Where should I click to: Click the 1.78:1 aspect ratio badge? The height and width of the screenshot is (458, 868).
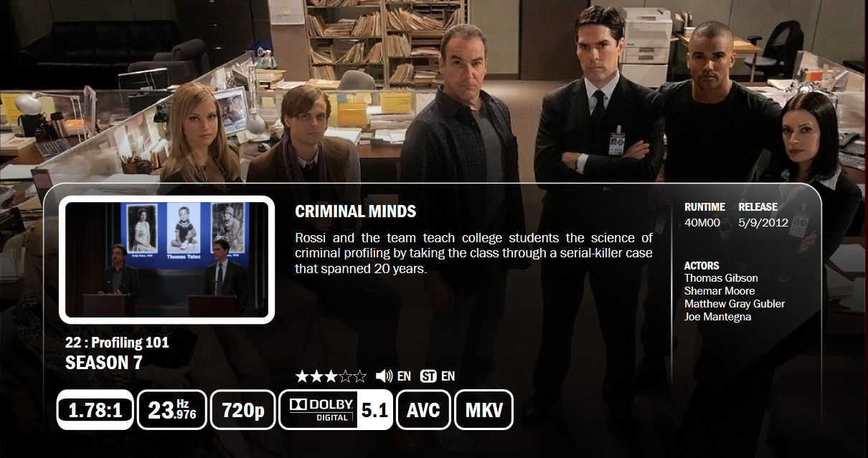coord(95,410)
